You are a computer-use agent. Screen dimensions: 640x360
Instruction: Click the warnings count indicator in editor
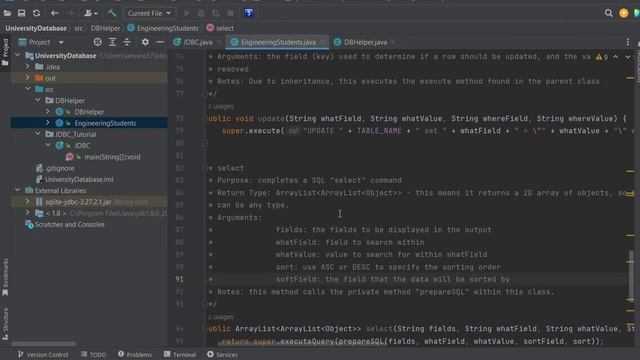602,57
